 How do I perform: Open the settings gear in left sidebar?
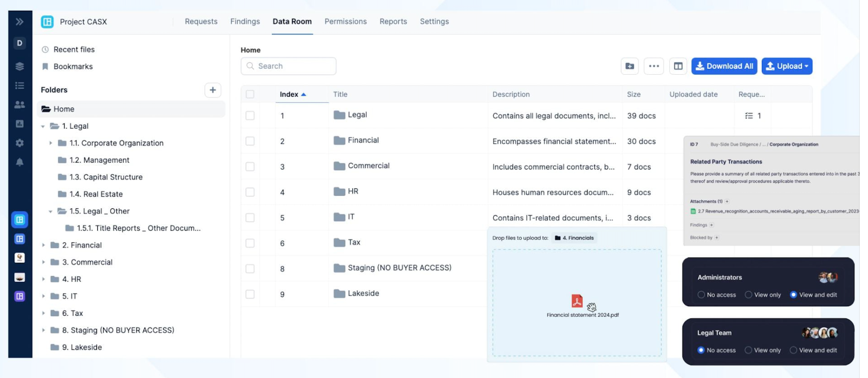[x=20, y=143]
